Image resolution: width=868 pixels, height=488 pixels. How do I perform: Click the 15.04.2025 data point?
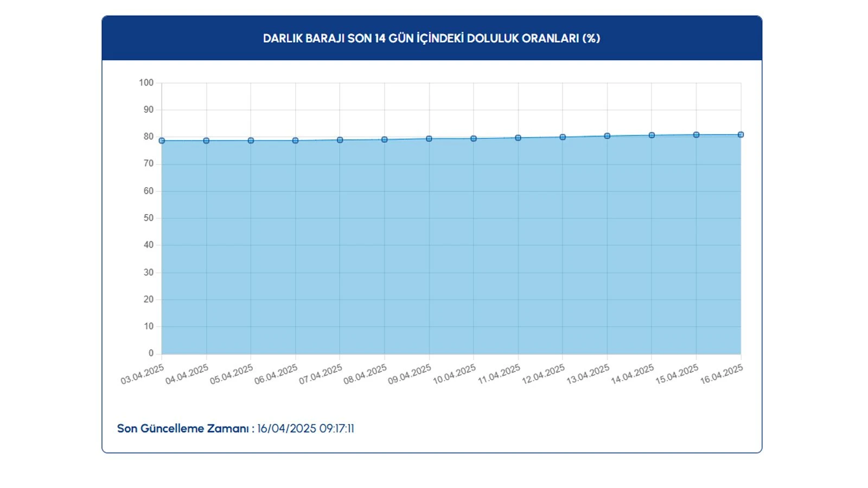point(696,135)
